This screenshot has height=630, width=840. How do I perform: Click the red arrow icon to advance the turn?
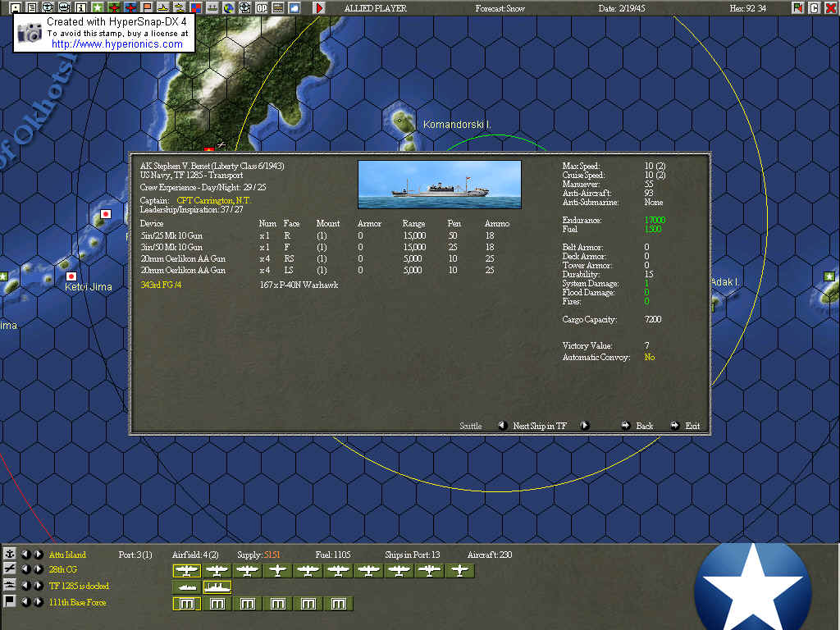tap(319, 8)
